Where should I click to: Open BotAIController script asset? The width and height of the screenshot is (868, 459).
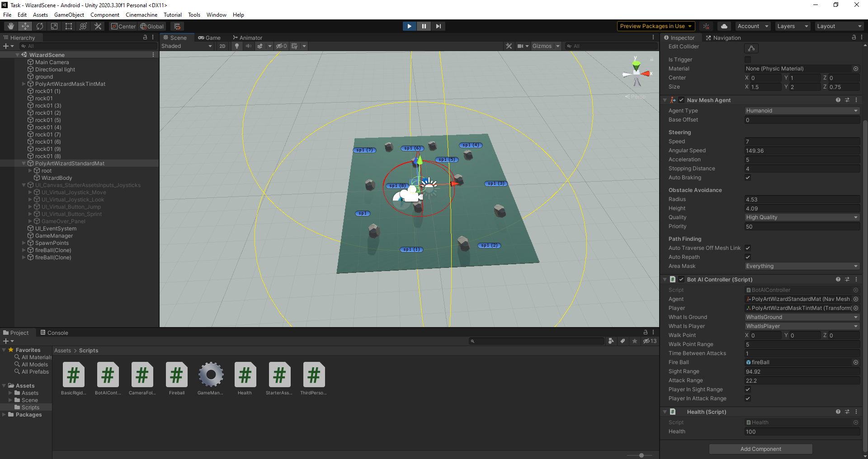[108, 379]
